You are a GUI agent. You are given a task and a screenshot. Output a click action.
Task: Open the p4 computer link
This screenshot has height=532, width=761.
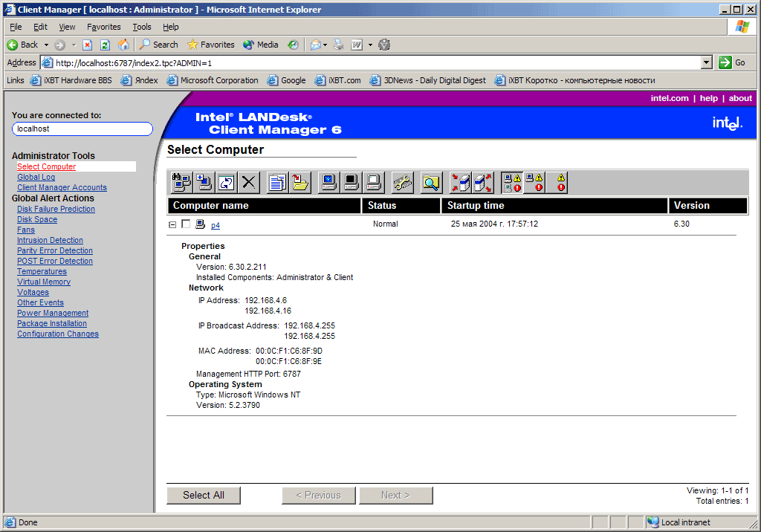coord(216,225)
